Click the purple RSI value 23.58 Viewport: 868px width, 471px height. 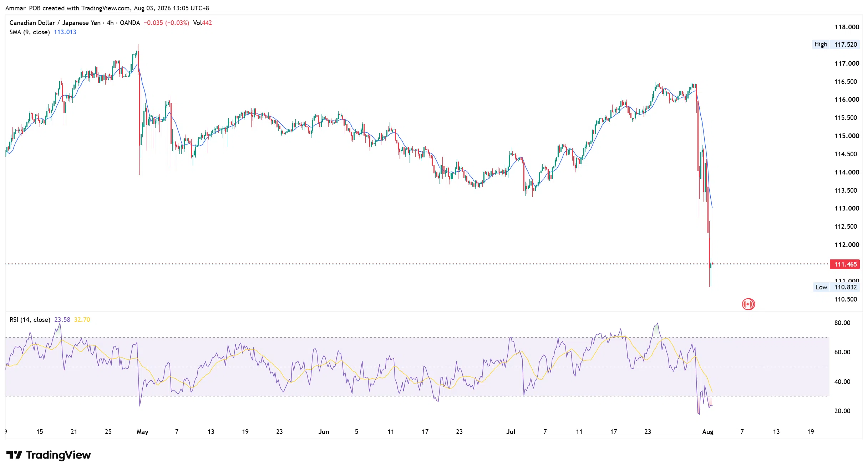click(62, 320)
